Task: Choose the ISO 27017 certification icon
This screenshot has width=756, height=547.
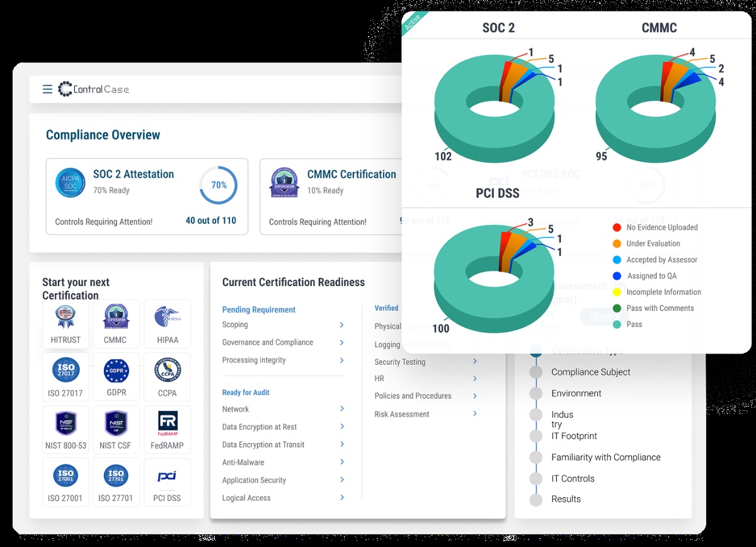Action: 66,370
